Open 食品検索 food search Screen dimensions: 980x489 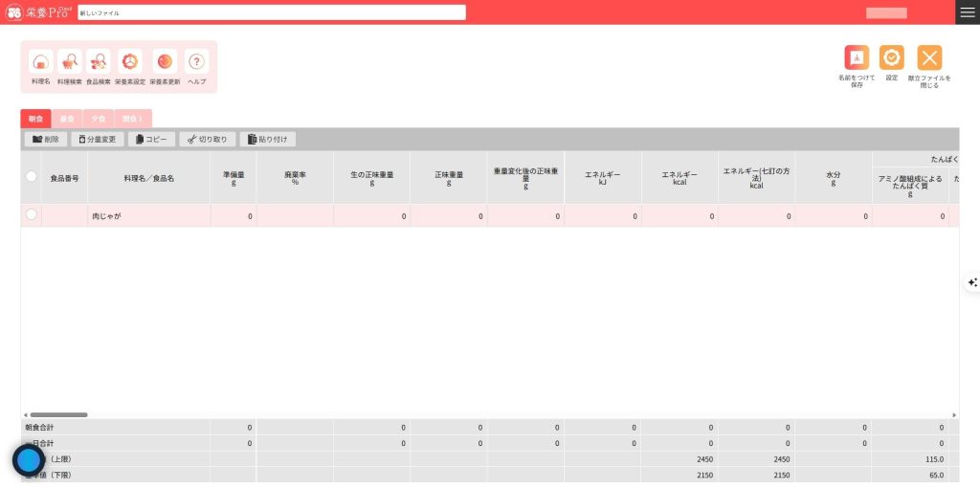(x=99, y=62)
